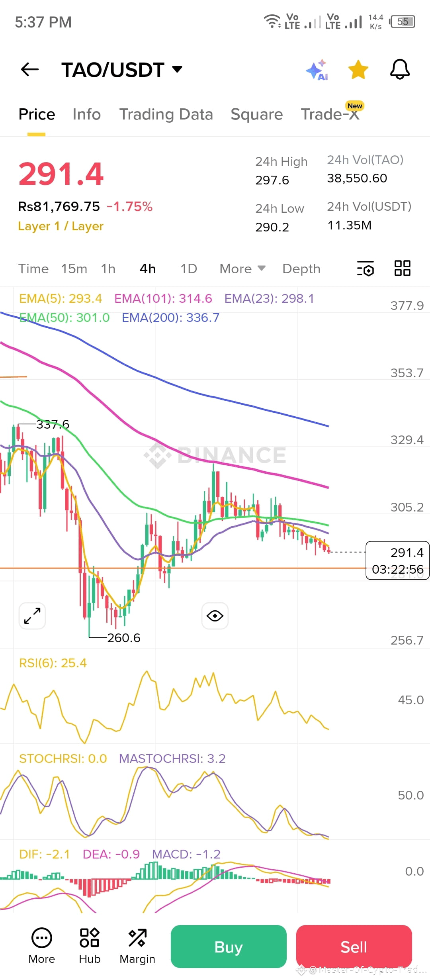Go back using the left arrow
This screenshot has width=430, height=980.
pos(30,69)
